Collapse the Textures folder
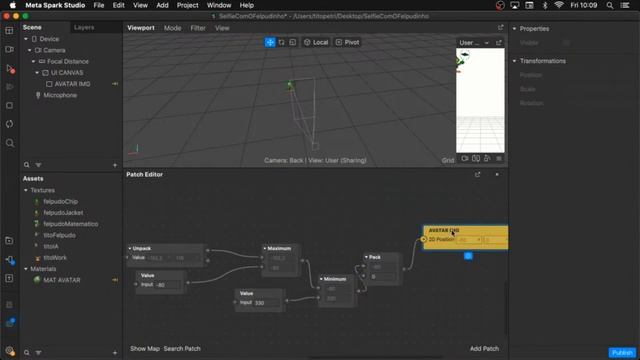The height and width of the screenshot is (360, 640). coord(26,190)
